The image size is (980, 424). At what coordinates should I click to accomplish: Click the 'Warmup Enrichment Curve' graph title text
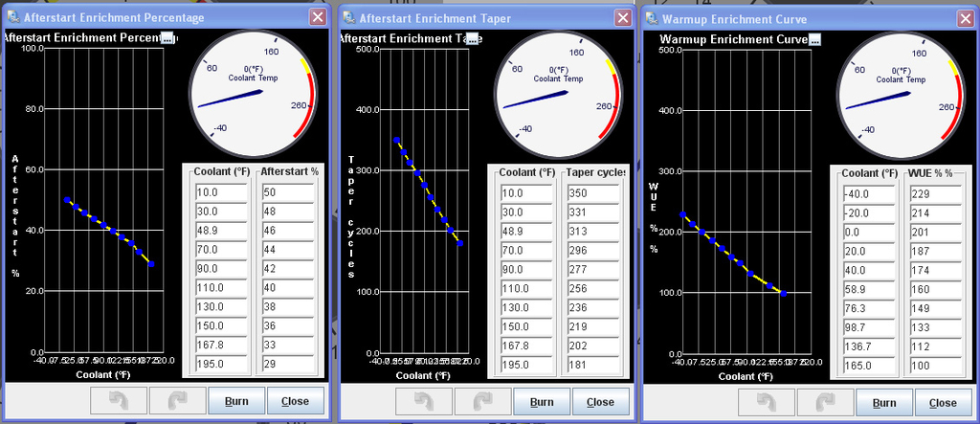click(x=734, y=39)
